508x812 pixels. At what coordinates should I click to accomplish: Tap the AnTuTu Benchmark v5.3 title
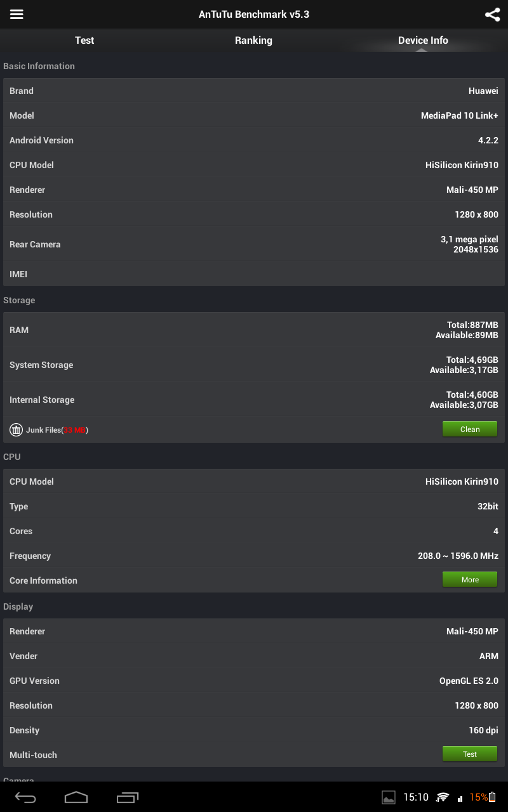click(254, 14)
